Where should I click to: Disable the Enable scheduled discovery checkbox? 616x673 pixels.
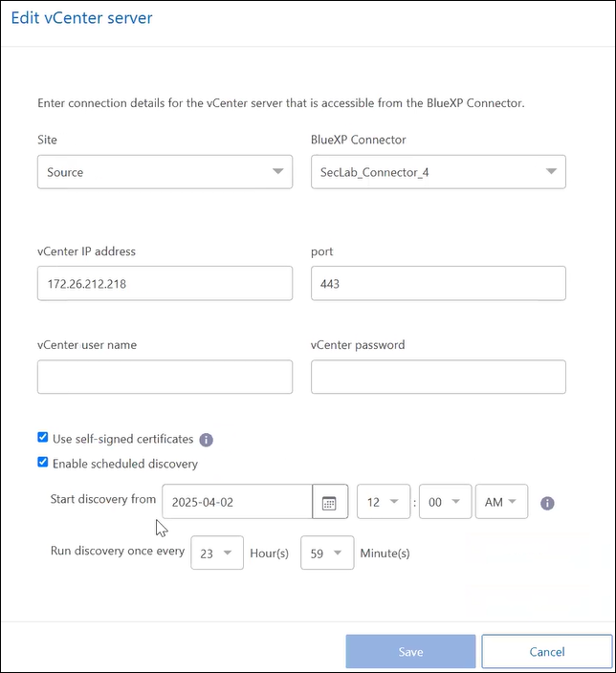click(42, 463)
